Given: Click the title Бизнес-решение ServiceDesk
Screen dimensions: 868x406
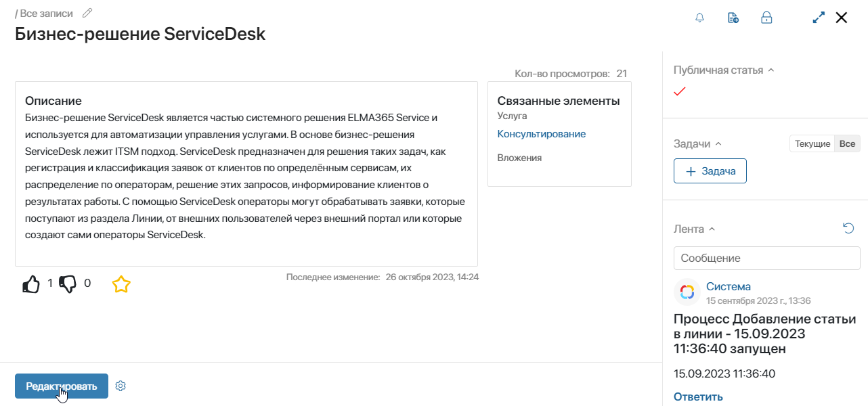Looking at the screenshot, I should [140, 34].
